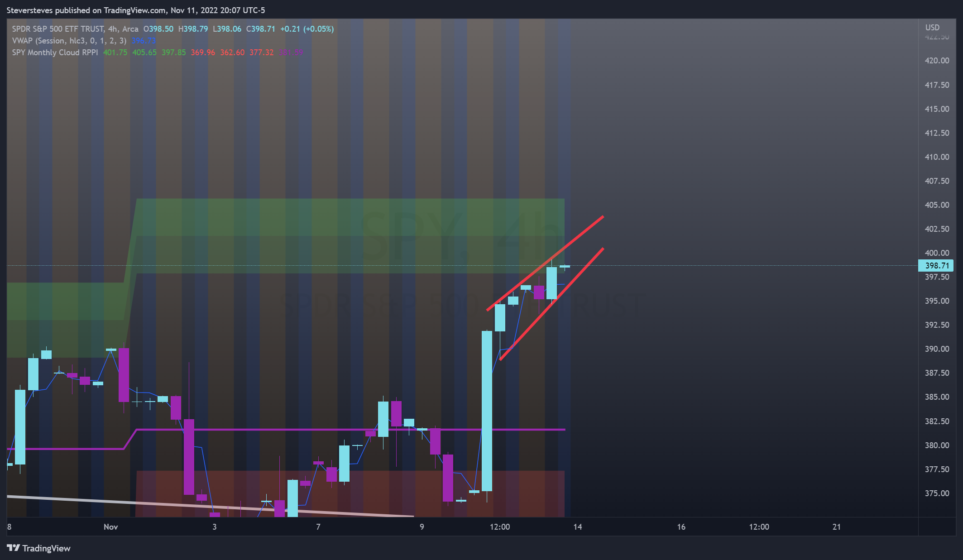This screenshot has height=560, width=963.
Task: Click the 390.00 price axis label
Action: (x=937, y=349)
